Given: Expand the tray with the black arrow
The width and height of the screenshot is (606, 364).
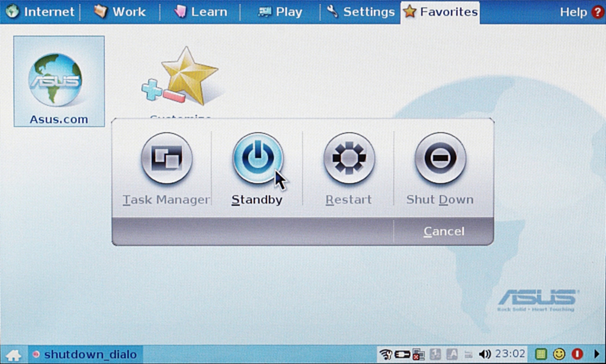Looking at the screenshot, I should (x=596, y=354).
